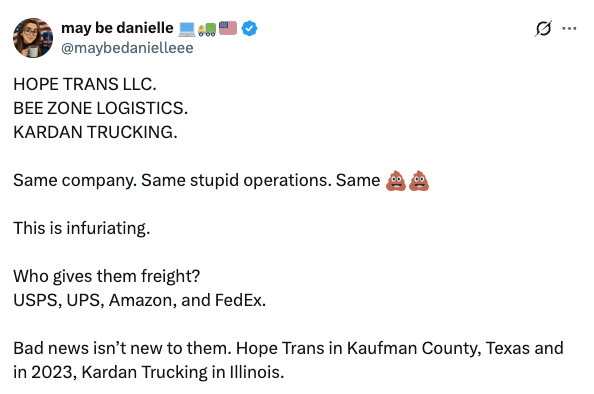Click the US flag emoji in name
Image resolution: width=594 pixels, height=394 pixels.
coord(228,28)
